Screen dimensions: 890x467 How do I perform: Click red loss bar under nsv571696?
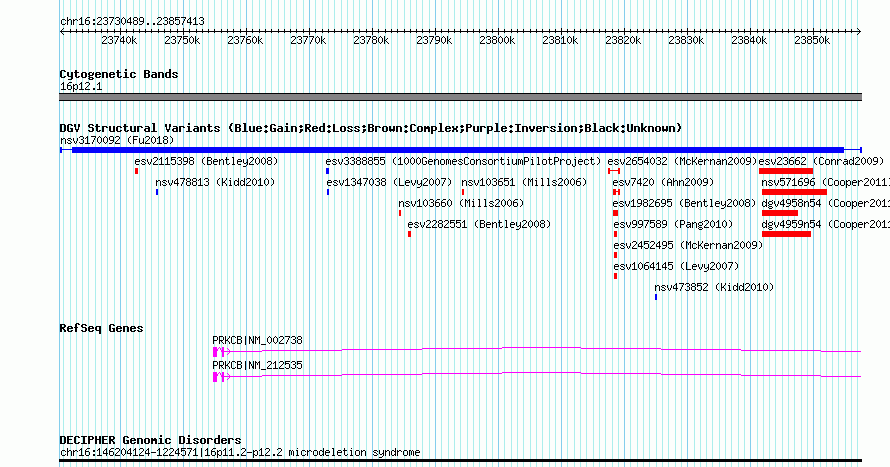(x=794, y=192)
